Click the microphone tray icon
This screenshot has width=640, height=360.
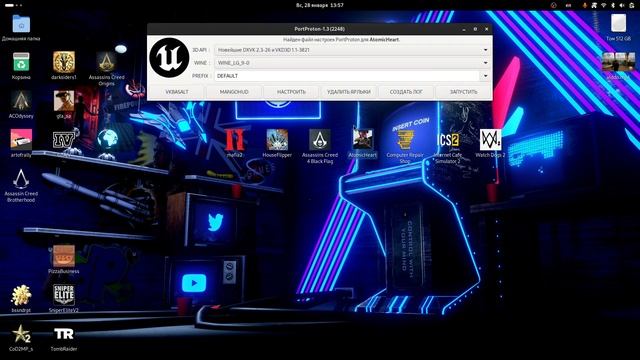(584, 5)
